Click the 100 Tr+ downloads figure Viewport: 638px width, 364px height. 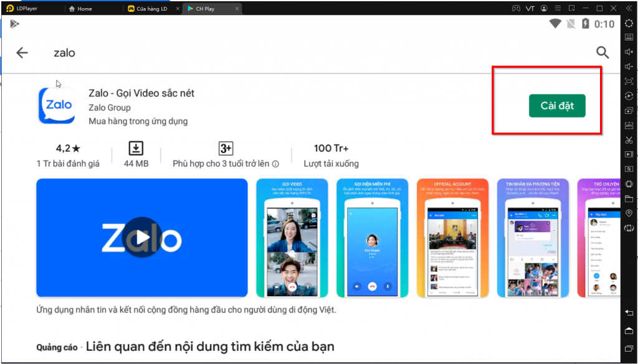click(x=331, y=148)
